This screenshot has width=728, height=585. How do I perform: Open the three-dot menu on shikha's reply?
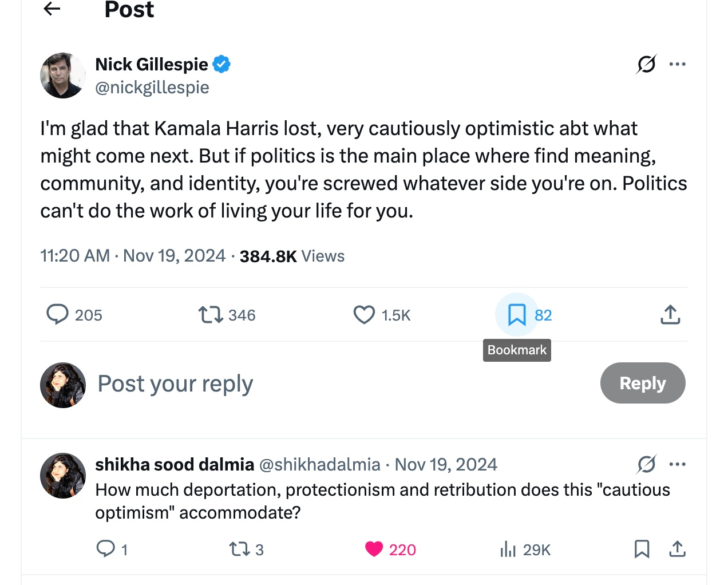tap(677, 464)
